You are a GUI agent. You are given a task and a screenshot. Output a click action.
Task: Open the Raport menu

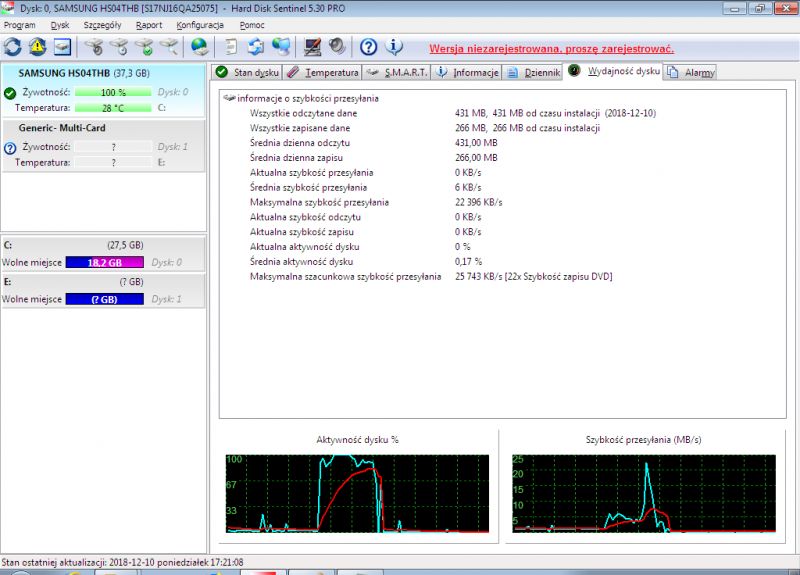point(149,25)
